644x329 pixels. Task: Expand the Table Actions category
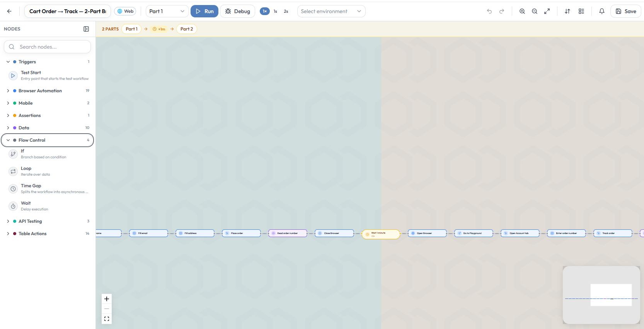48,234
